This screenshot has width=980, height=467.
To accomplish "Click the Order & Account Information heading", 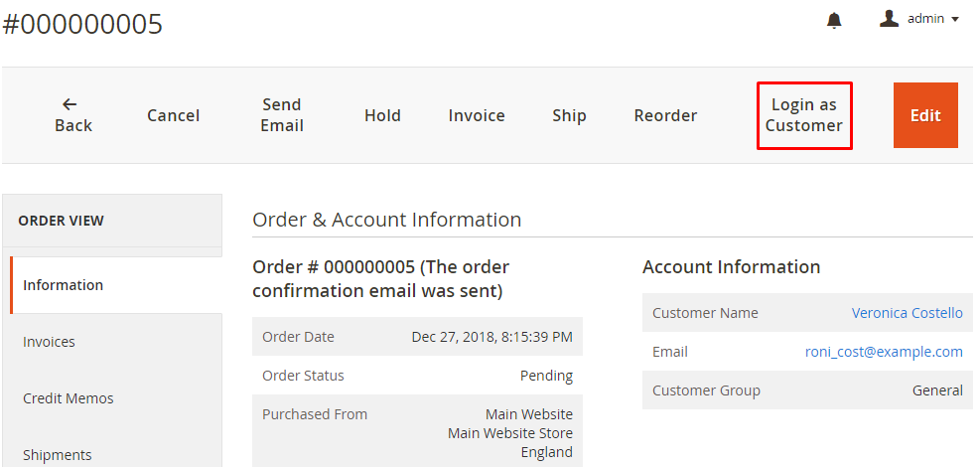I will coord(386,220).
